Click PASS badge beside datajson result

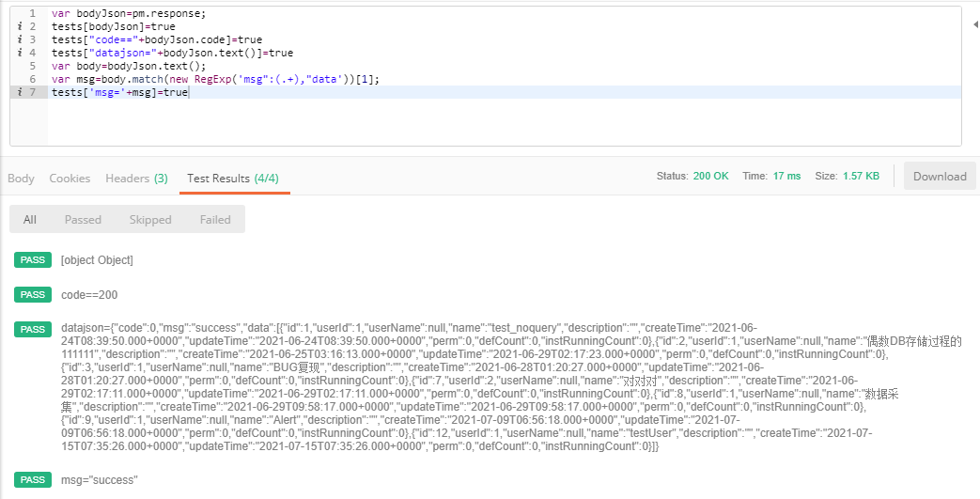click(x=33, y=329)
